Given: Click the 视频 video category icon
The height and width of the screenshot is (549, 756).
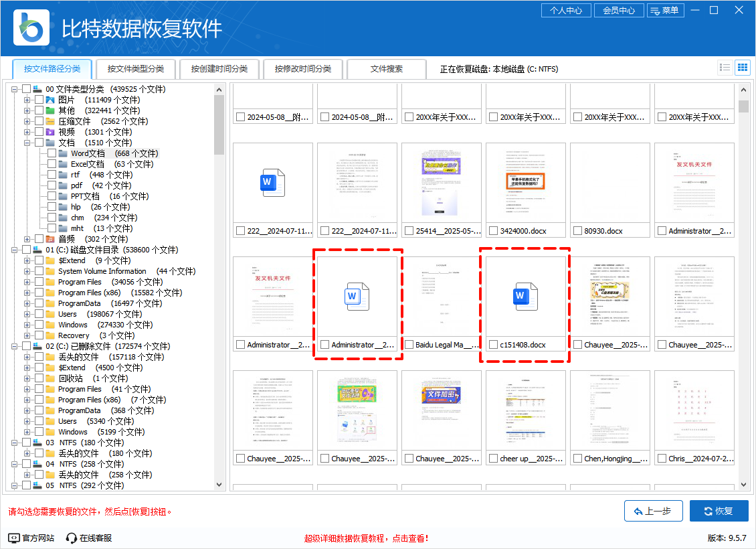Looking at the screenshot, I should click(x=50, y=132).
